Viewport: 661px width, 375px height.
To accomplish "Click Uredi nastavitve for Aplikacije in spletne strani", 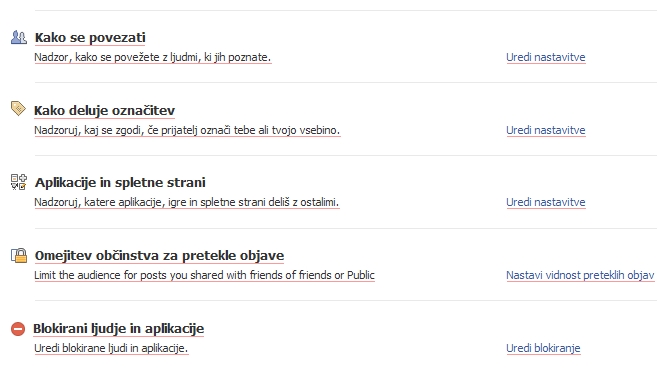I will click(x=545, y=202).
